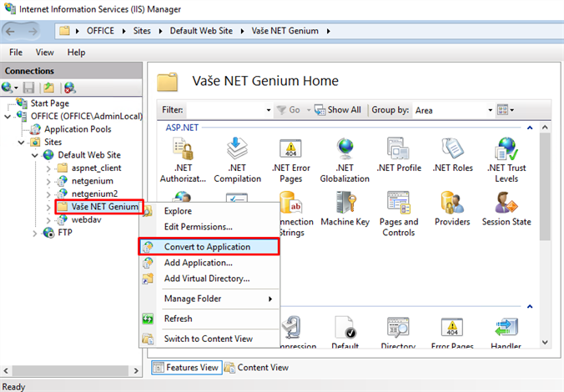The image size is (564, 392).
Task: Open the Providers feature icon
Action: [452, 203]
